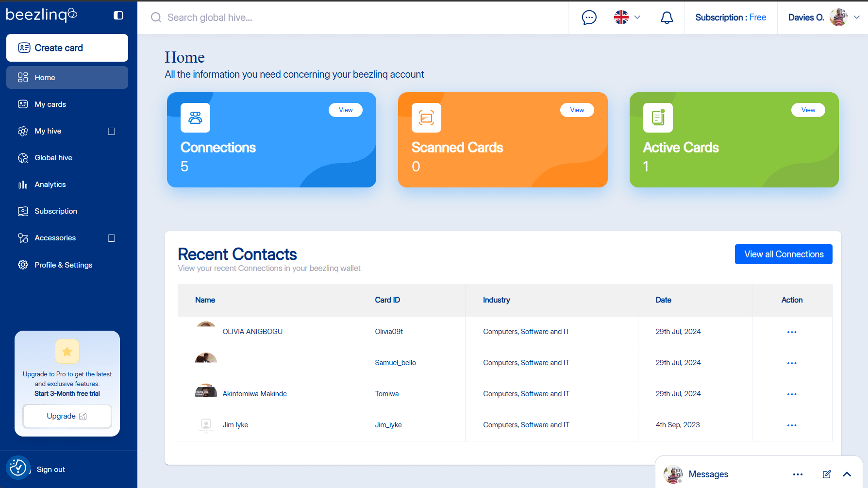Toggle the sidebar collapse icon
The image size is (868, 488).
[x=118, y=16]
